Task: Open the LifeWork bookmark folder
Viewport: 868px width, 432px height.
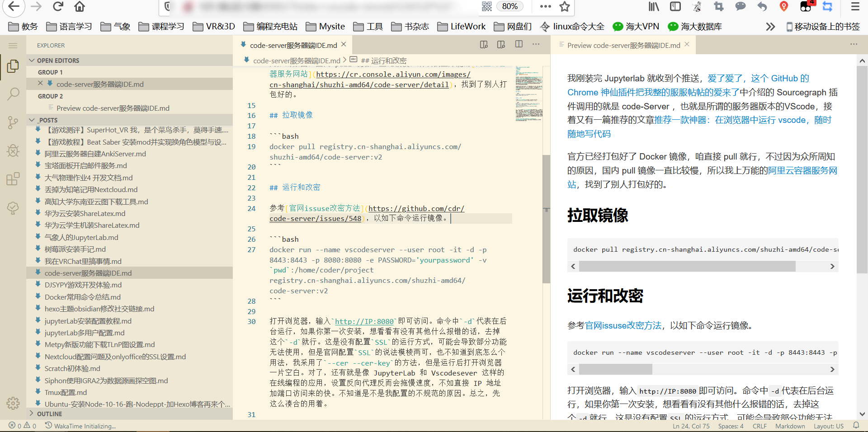Action: 462,27
